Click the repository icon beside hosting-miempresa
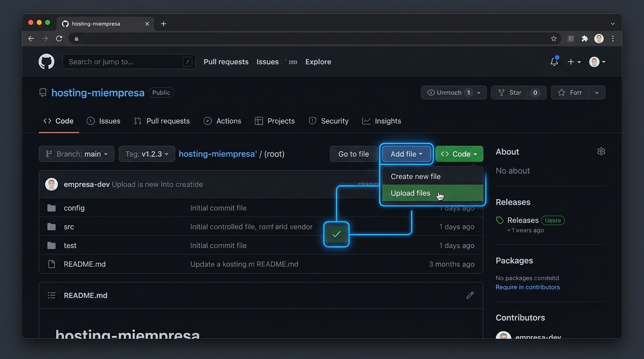 coord(43,93)
